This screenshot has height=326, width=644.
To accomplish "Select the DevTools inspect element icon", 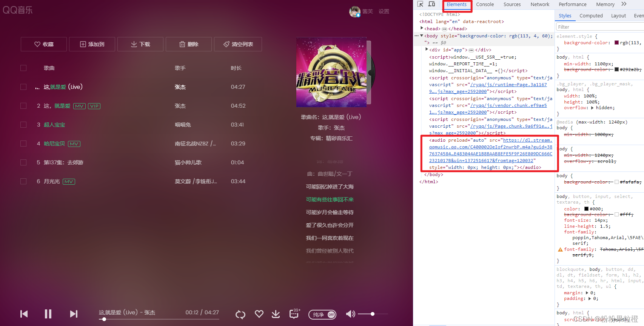I will 420,4.
